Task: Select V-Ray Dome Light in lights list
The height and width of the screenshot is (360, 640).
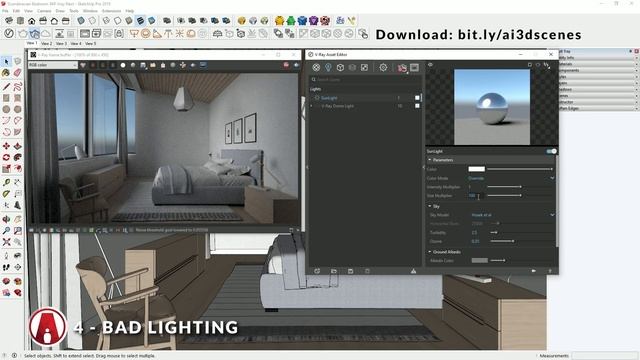Action: pos(337,106)
